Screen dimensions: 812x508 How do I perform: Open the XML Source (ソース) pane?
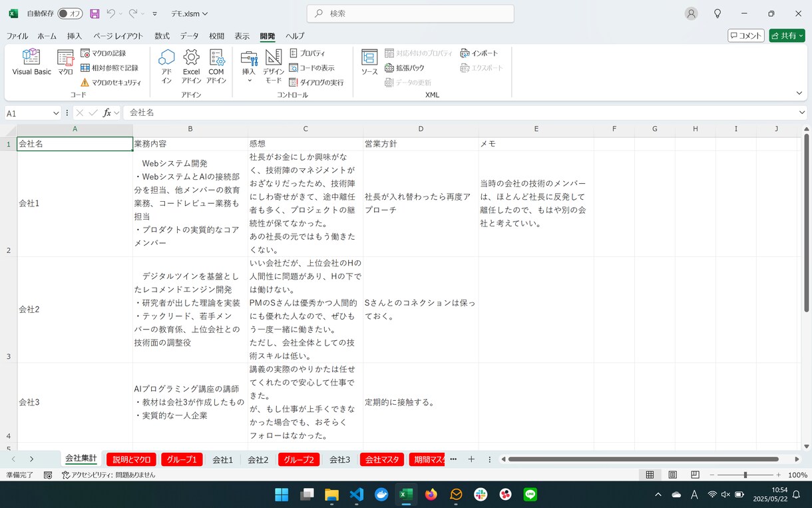369,62
